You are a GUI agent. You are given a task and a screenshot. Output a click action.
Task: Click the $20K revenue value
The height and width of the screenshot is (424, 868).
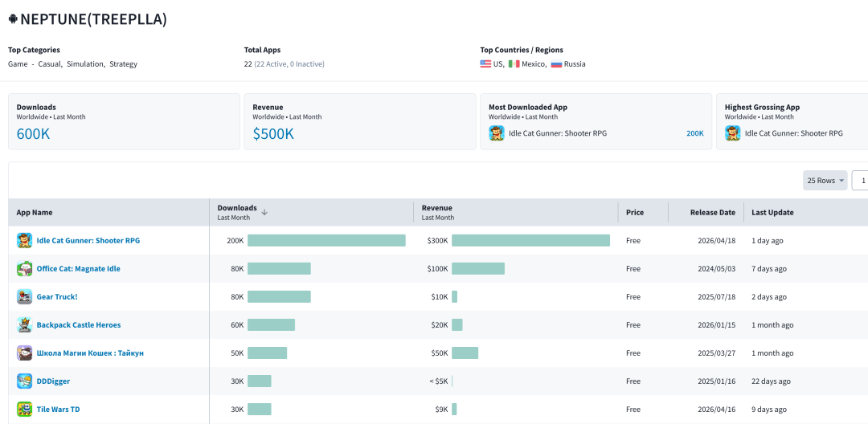(x=440, y=325)
